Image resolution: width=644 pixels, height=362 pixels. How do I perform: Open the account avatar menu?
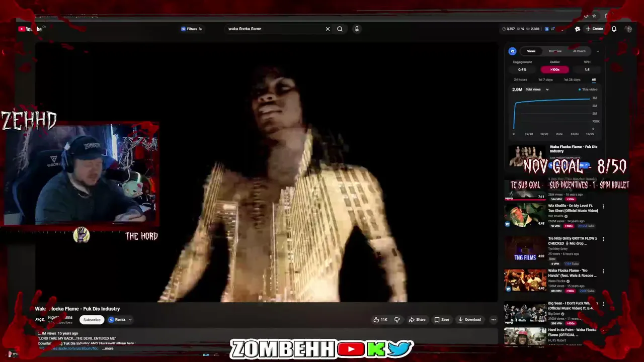tap(628, 29)
